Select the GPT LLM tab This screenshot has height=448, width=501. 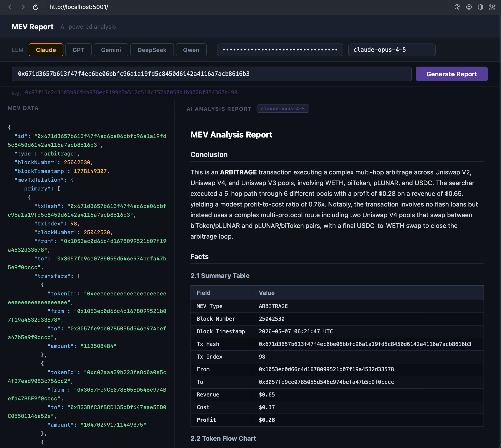(78, 50)
